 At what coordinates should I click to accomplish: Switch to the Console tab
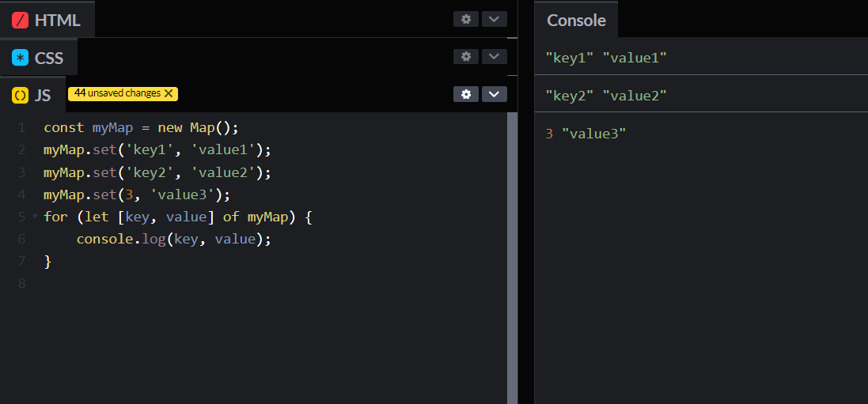(x=576, y=20)
